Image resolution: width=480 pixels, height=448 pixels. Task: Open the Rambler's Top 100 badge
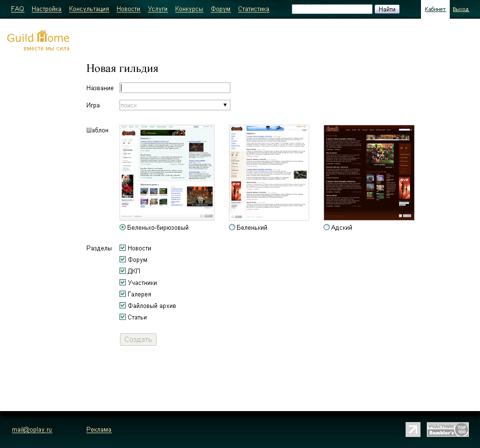point(447,429)
